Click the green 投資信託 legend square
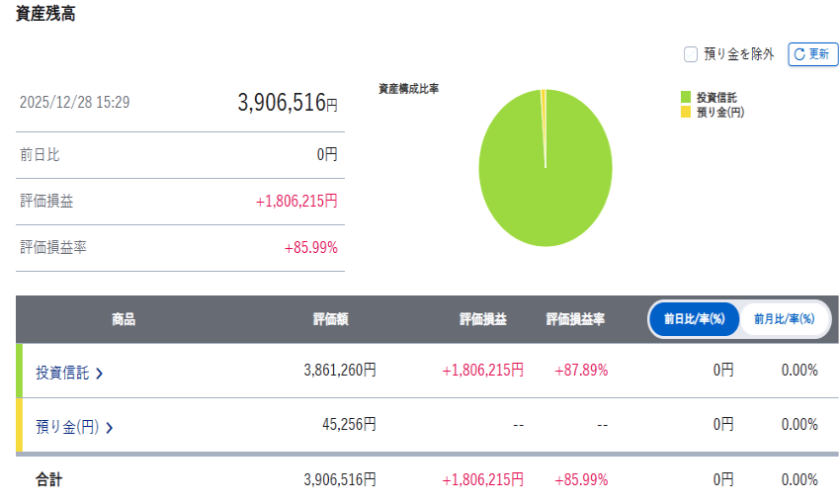 [x=686, y=97]
